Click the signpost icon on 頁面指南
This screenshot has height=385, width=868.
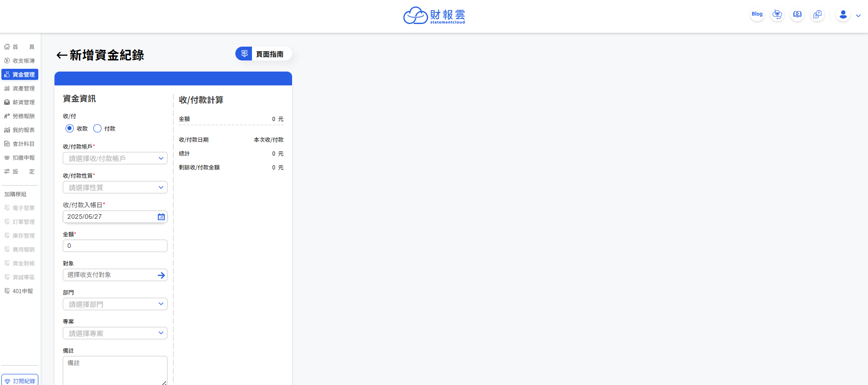244,54
